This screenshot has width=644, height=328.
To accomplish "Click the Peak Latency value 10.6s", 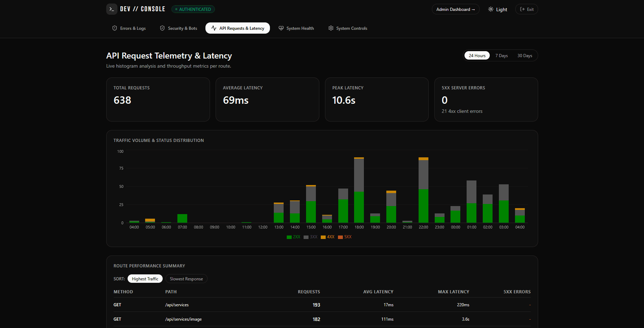I will pos(344,100).
